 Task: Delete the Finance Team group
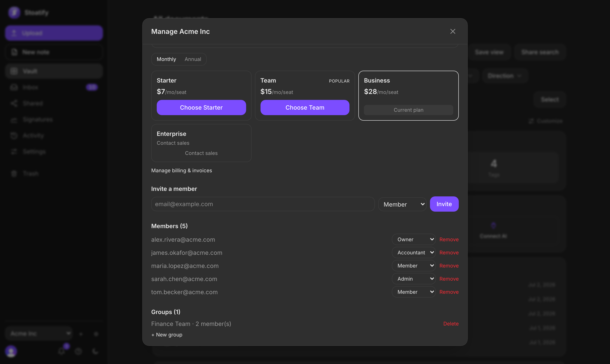451,324
